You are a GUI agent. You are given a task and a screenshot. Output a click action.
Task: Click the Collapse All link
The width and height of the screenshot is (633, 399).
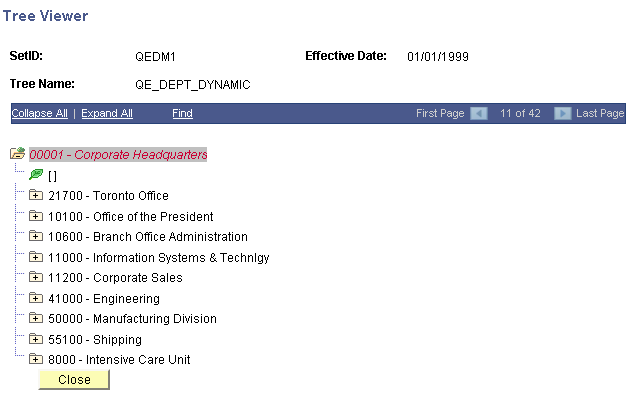[40, 113]
